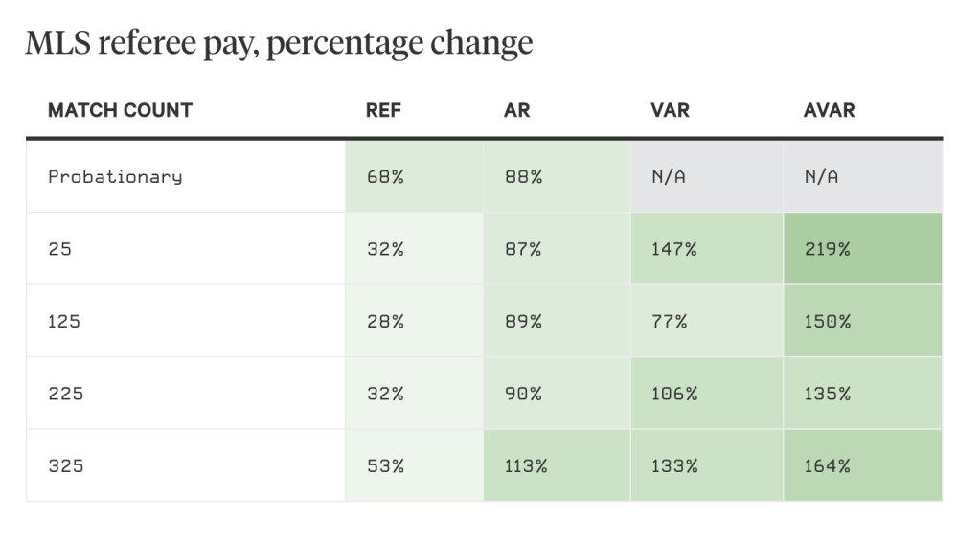Select the 77% VAR cell
980x543 pixels.
[669, 322]
